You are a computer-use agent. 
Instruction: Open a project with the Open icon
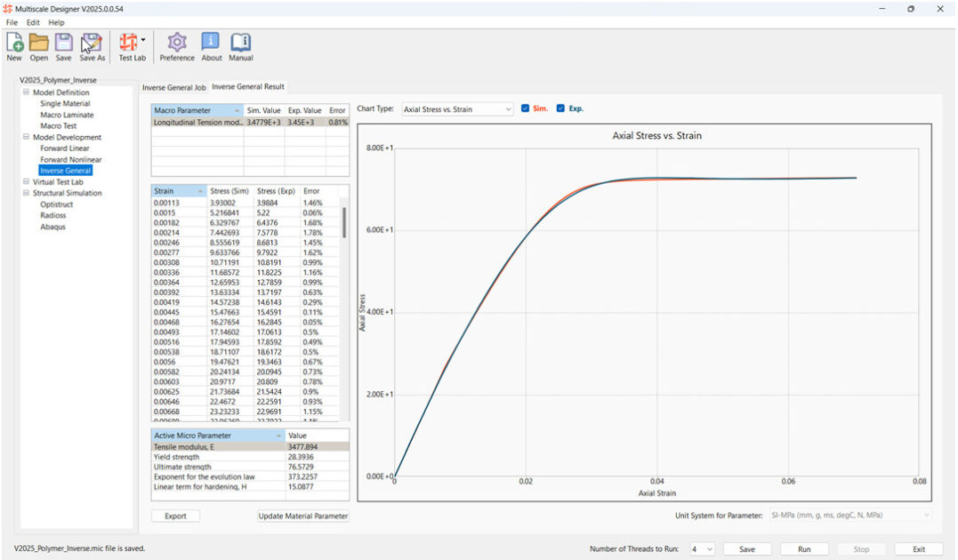pyautogui.click(x=38, y=43)
